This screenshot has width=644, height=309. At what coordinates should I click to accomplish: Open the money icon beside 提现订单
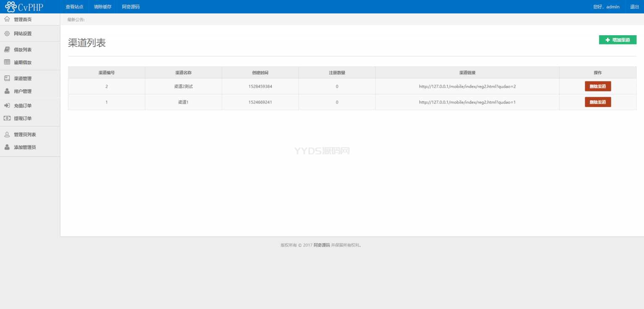[x=6, y=118]
